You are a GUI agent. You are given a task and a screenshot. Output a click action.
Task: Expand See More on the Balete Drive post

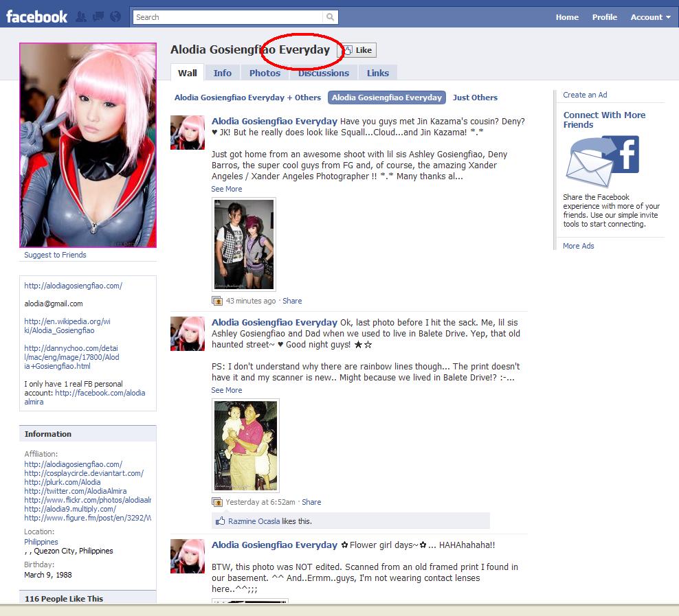227,390
